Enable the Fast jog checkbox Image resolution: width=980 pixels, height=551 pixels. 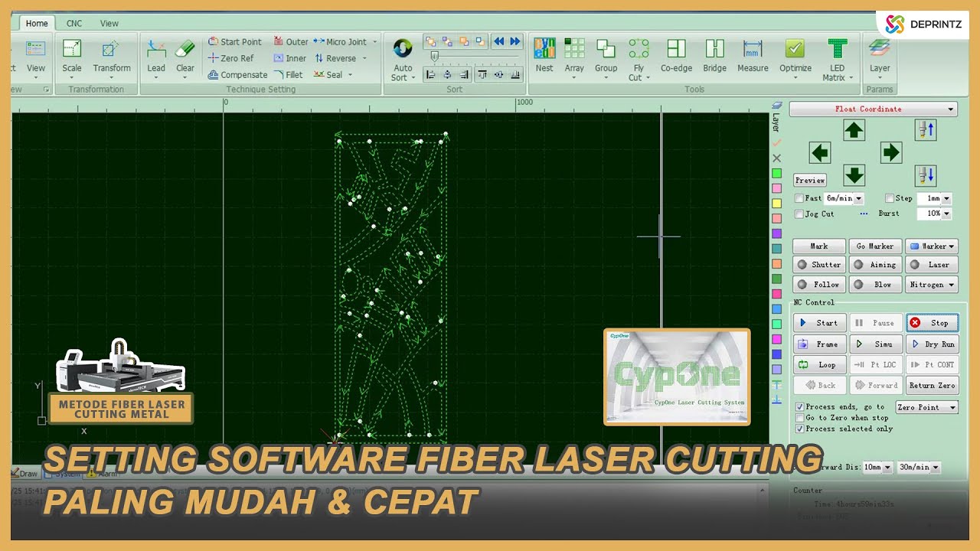(x=799, y=198)
